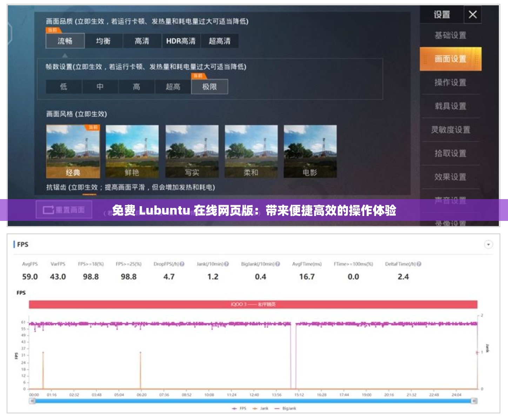Choose 流畅 graphics quality
508x420 pixels.
[65, 41]
